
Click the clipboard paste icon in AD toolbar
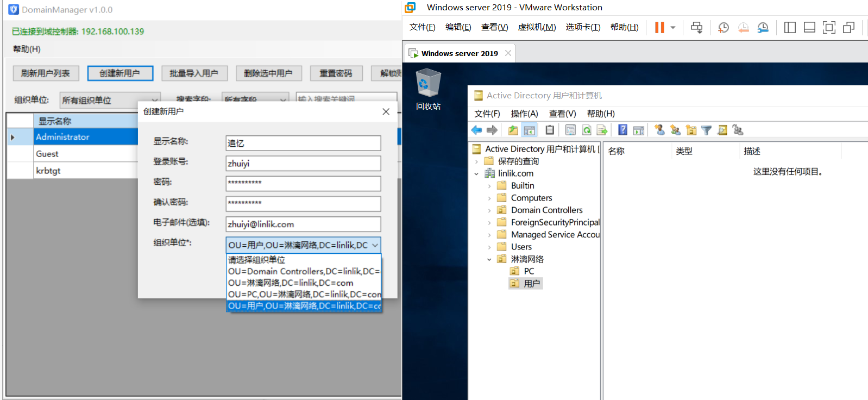tap(550, 130)
